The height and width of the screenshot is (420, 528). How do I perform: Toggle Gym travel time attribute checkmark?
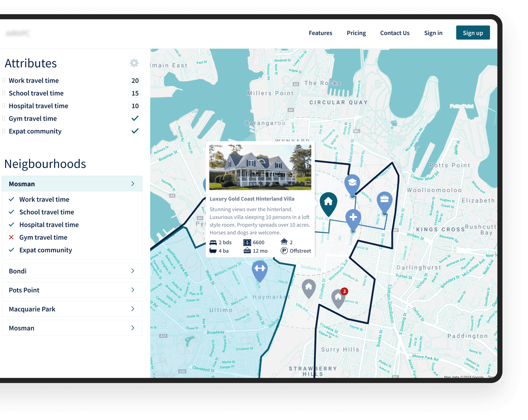[x=135, y=118]
